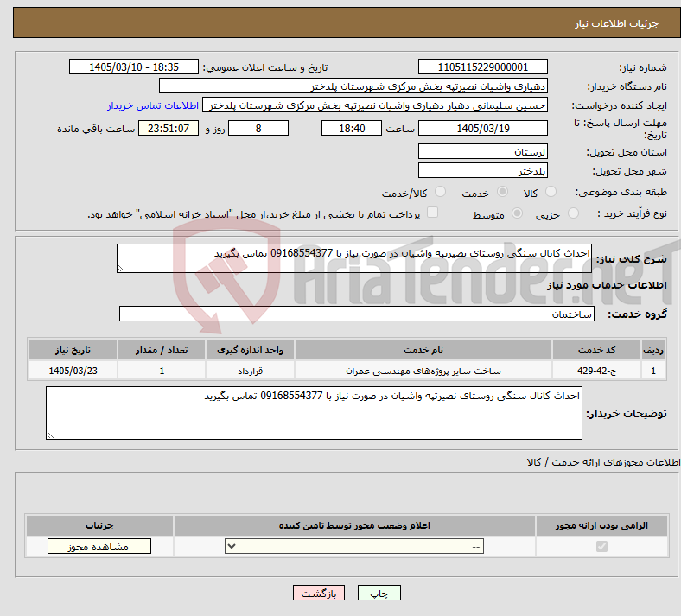
Task: Click the واحد اندازه گیری column header
Action: point(250,350)
